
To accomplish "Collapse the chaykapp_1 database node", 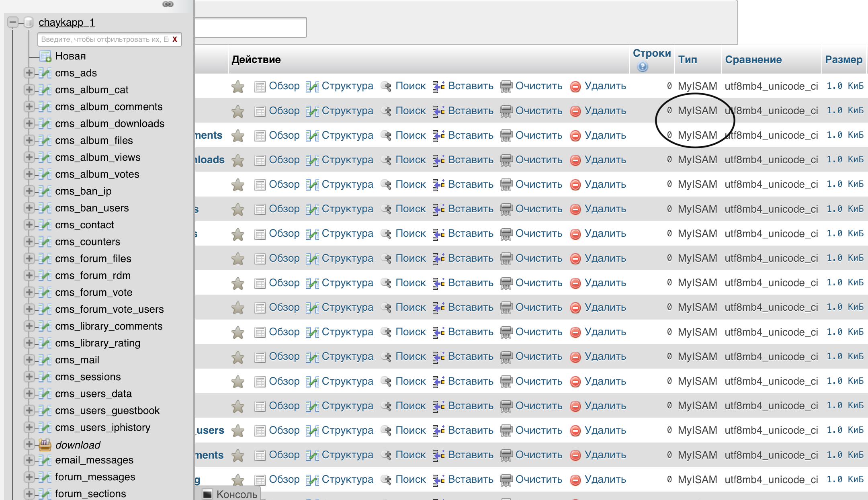I will click(13, 22).
